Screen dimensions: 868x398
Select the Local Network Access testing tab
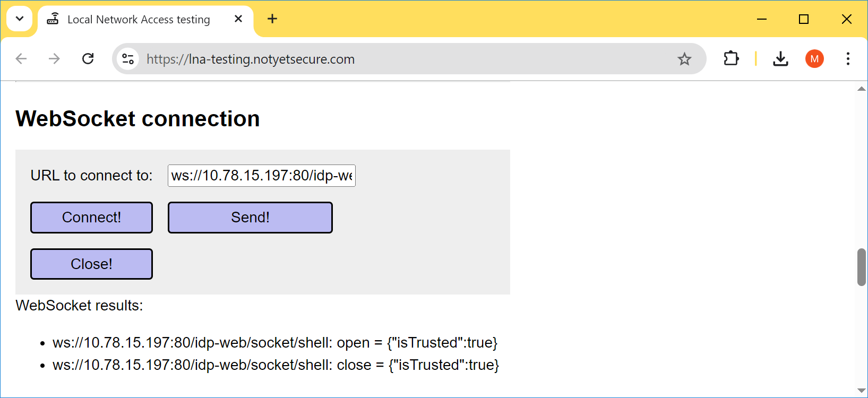pyautogui.click(x=138, y=20)
